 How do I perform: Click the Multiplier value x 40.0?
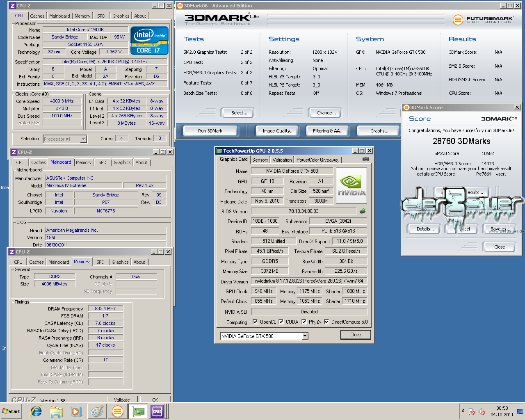point(62,108)
